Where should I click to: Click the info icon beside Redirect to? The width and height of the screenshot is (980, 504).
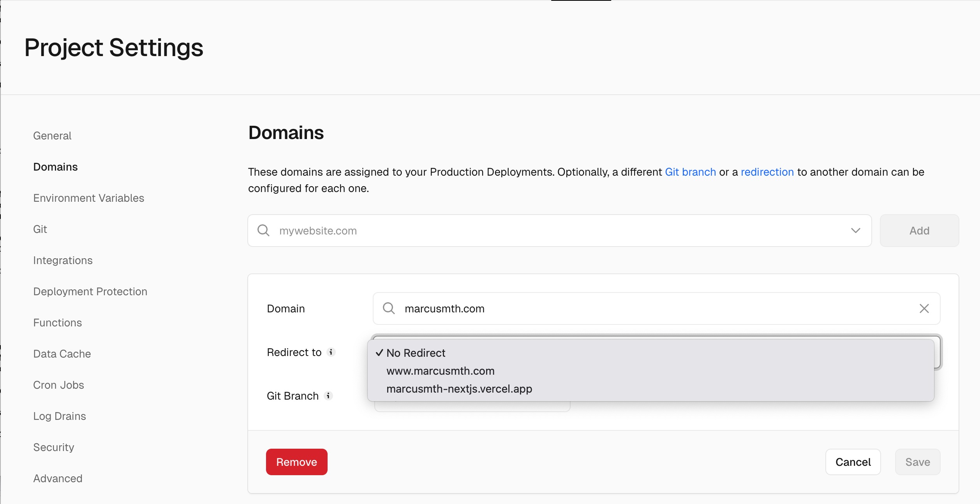[331, 353]
